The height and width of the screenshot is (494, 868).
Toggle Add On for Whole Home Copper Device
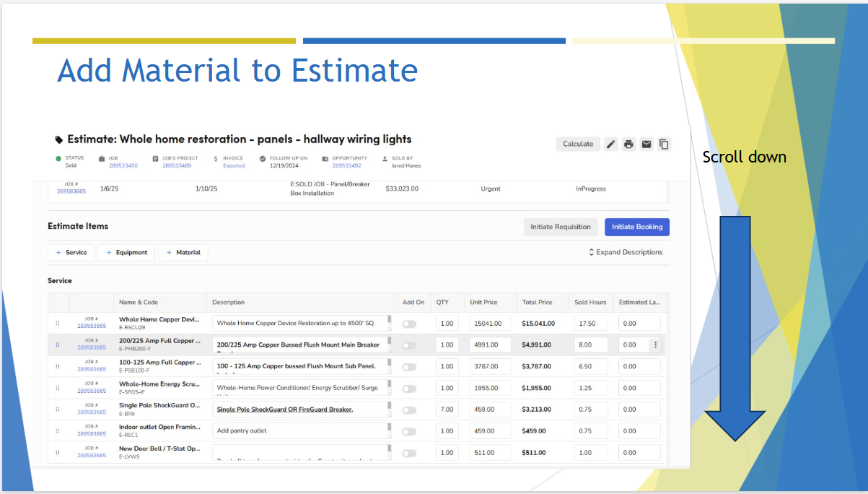pos(409,324)
